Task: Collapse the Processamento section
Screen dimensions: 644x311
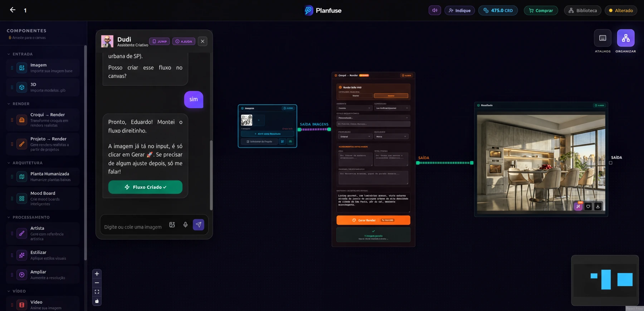Action: click(28, 217)
